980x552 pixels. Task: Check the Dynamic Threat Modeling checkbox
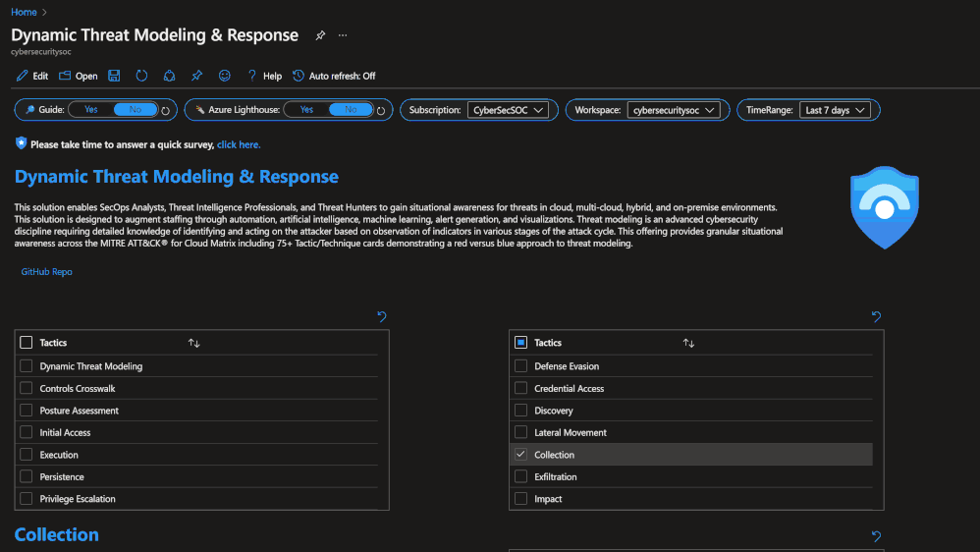click(x=27, y=365)
